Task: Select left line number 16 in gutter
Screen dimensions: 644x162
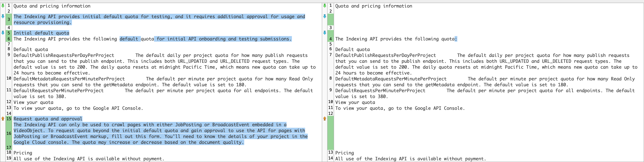Action: [9, 133]
